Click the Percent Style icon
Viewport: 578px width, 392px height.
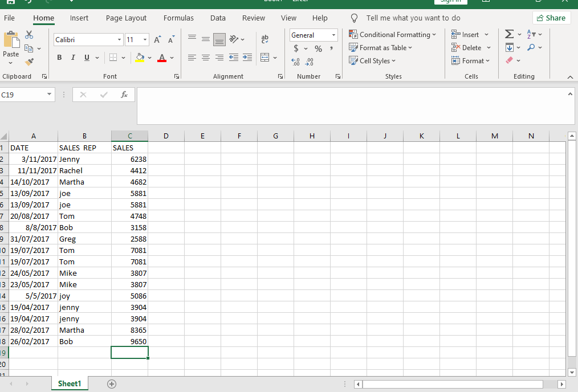[318, 49]
